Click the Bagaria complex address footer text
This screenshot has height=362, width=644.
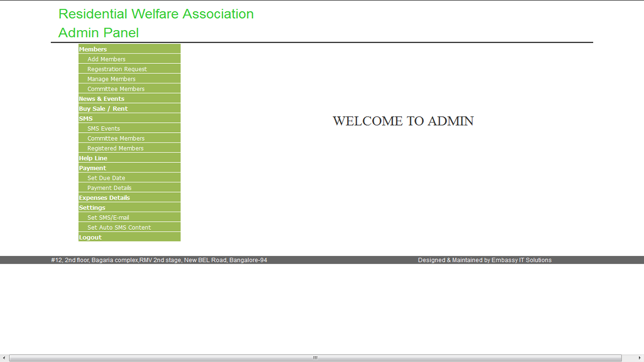[x=159, y=260]
